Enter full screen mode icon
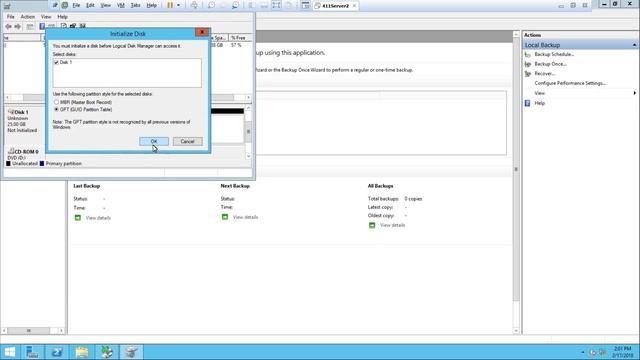Screen dimensions: 640x360 276,5
